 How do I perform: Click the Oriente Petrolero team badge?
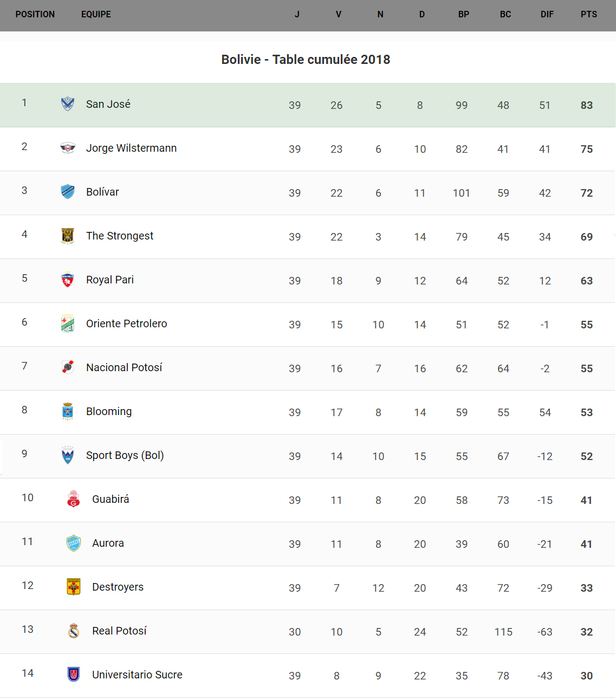pyautogui.click(x=68, y=323)
